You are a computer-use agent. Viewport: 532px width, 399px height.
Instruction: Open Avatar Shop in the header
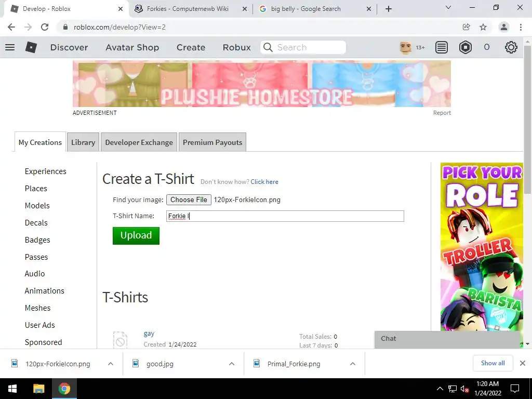tap(132, 47)
